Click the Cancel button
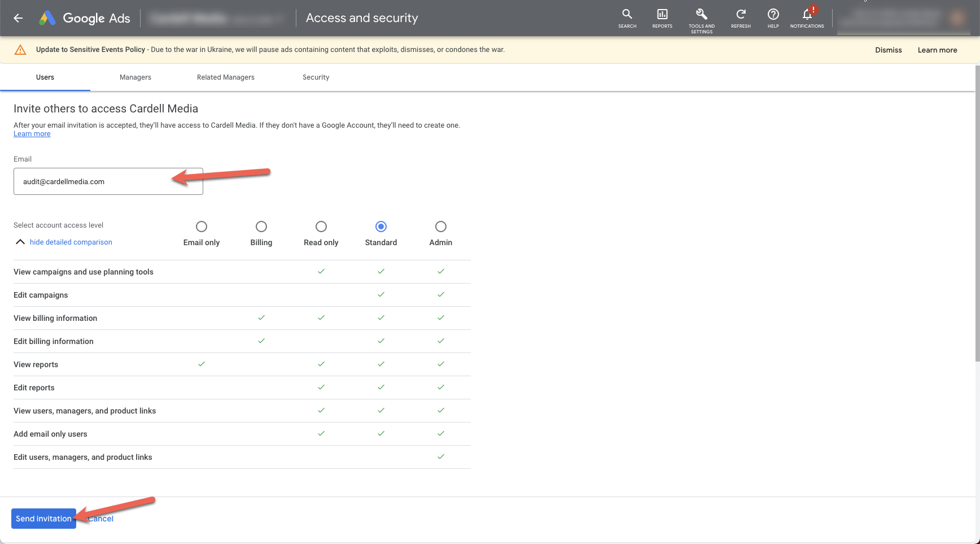Viewport: 980px width, 544px height. (101, 519)
